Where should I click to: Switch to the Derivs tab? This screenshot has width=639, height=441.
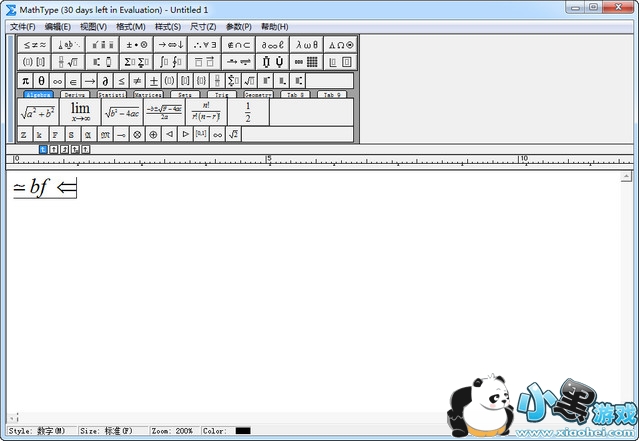[75, 94]
